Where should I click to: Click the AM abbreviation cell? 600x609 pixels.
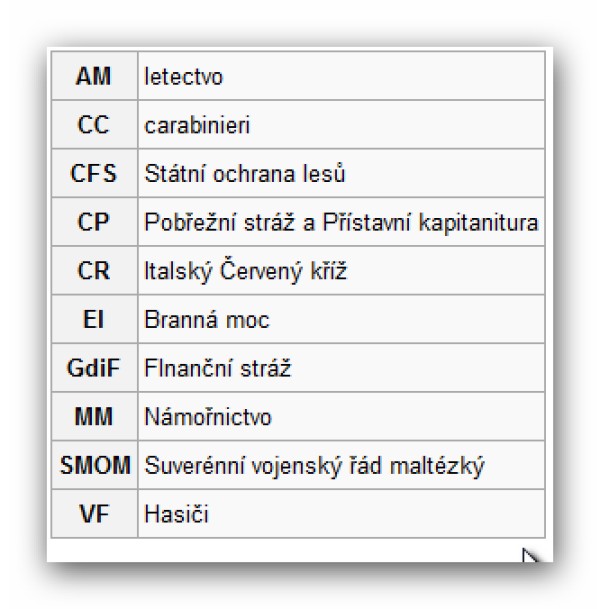[93, 76]
